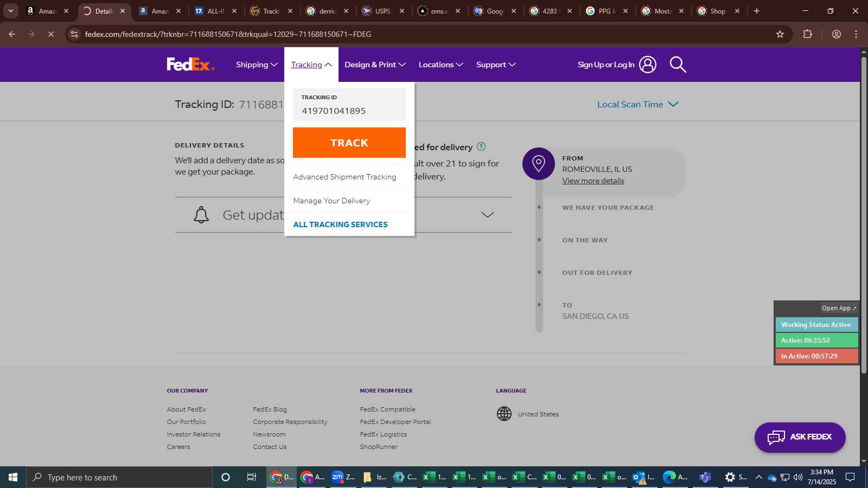
Task: Open Windows Start menu
Action: 13,477
